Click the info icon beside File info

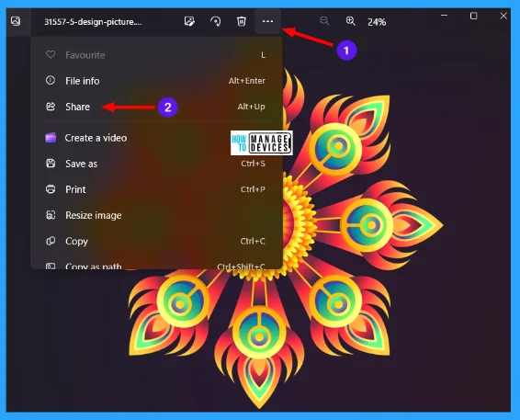pyautogui.click(x=51, y=80)
